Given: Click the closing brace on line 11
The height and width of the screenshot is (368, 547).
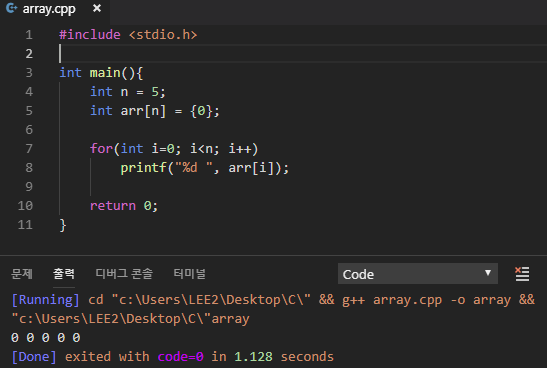Looking at the screenshot, I should [63, 225].
